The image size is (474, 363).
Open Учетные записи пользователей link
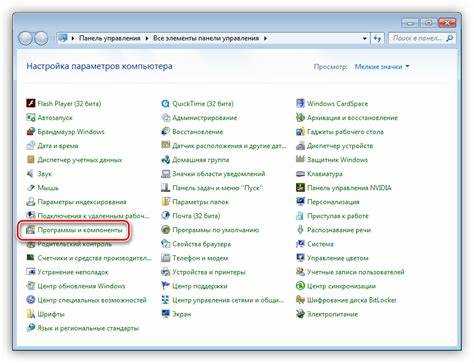[x=355, y=272]
